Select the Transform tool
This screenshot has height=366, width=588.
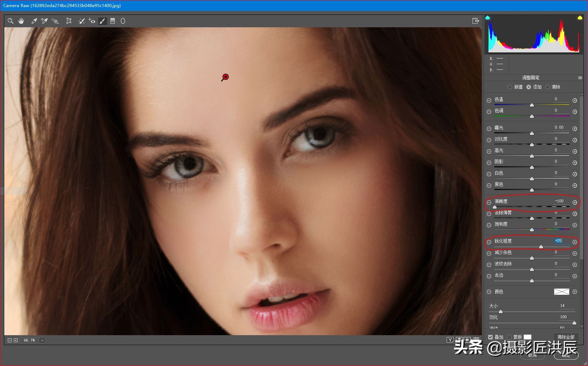[x=69, y=21]
